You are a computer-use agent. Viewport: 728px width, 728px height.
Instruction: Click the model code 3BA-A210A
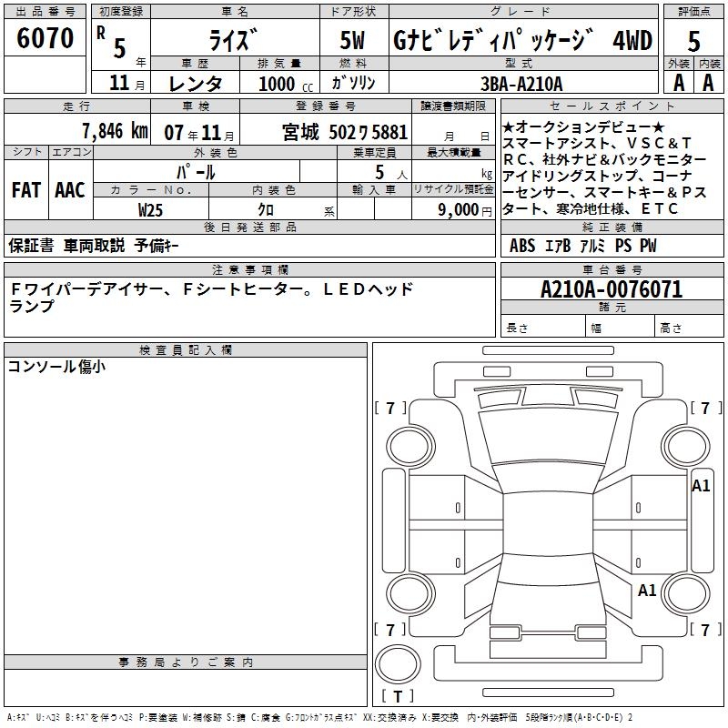tap(521, 84)
